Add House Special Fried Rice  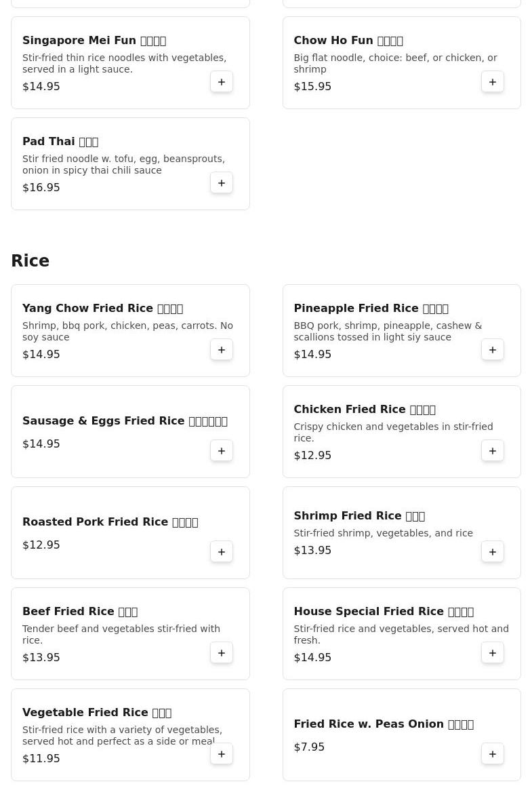click(493, 653)
